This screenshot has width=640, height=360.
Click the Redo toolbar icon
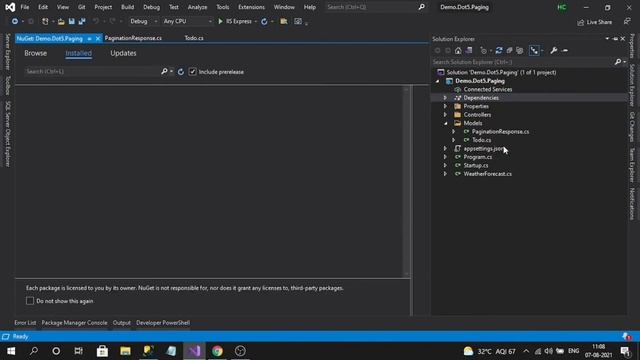pyautogui.click(x=112, y=21)
